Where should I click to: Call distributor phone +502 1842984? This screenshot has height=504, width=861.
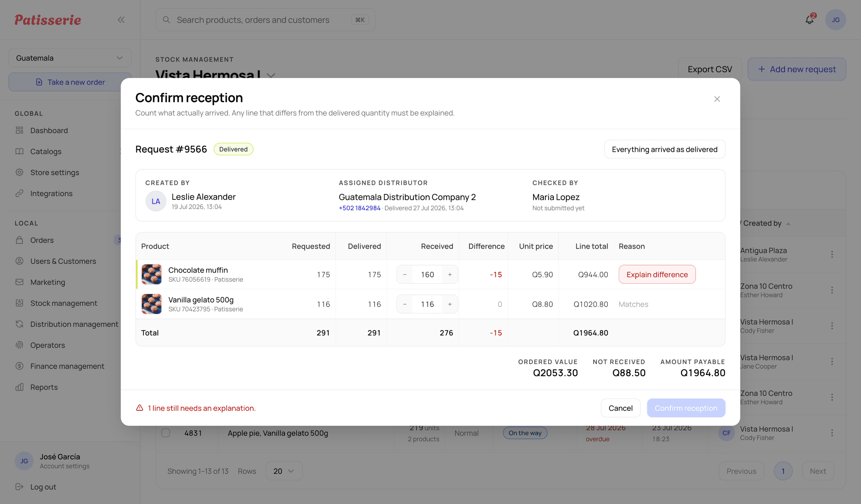point(359,208)
